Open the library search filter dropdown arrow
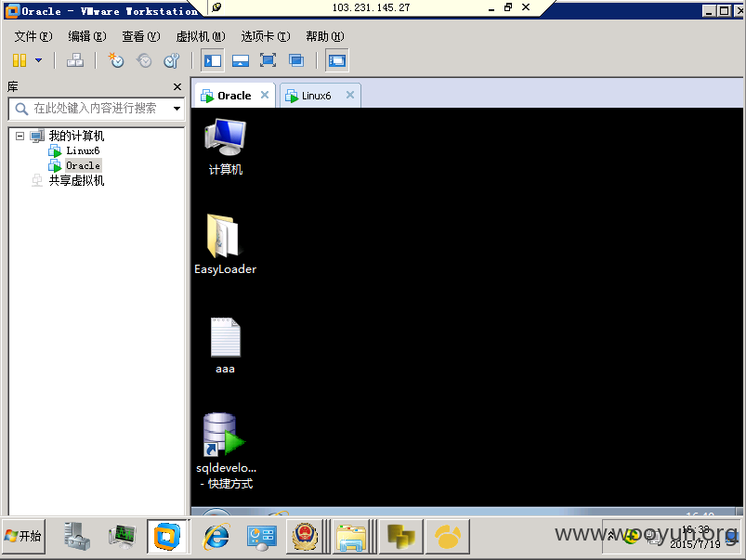This screenshot has width=746, height=560. pos(177,109)
